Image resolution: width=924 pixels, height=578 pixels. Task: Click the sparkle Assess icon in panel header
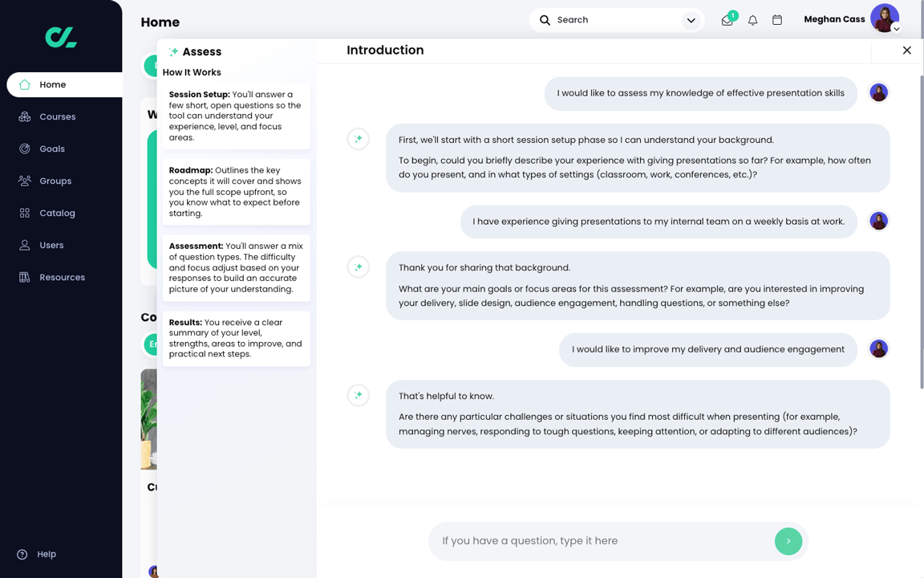pyautogui.click(x=173, y=52)
